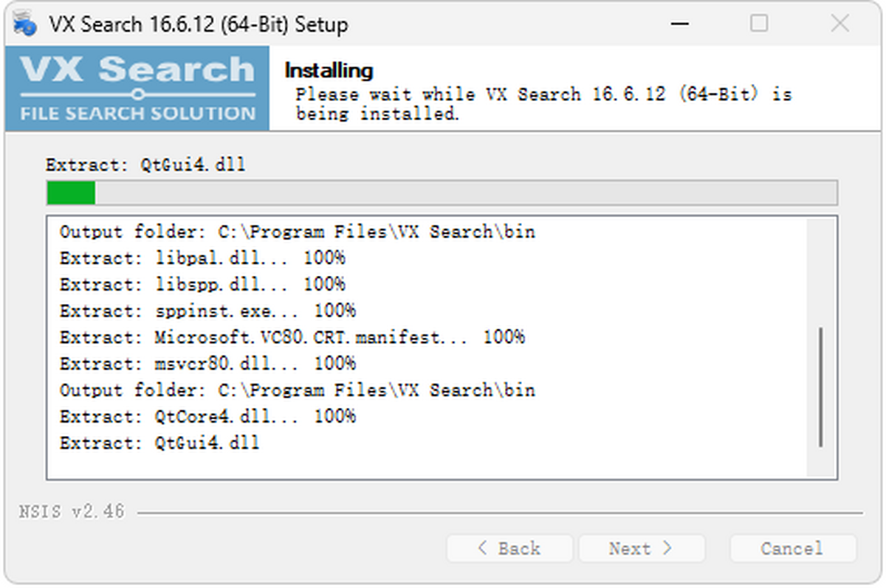
Task: Click the 'Installing' header text
Action: point(329,70)
